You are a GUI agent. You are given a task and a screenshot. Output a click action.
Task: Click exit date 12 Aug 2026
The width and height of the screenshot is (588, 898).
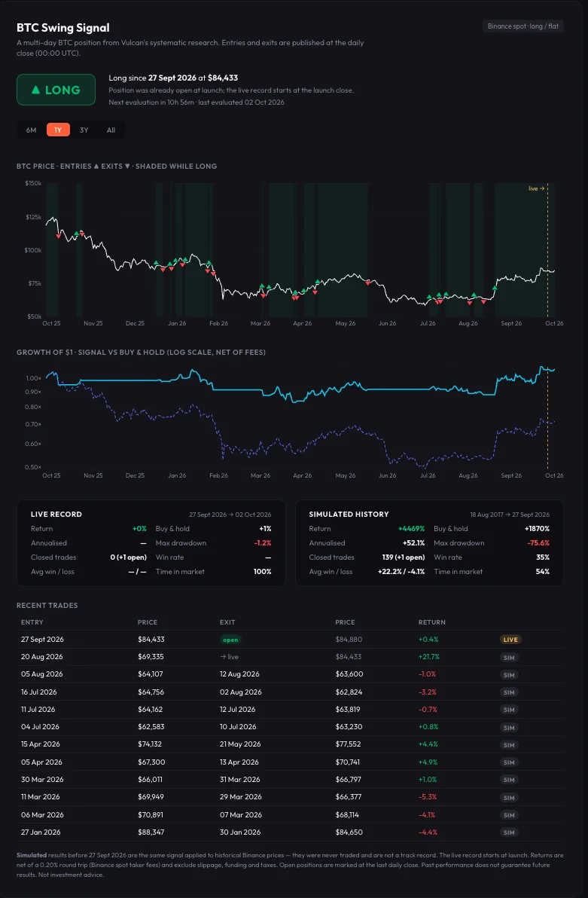pos(239,674)
